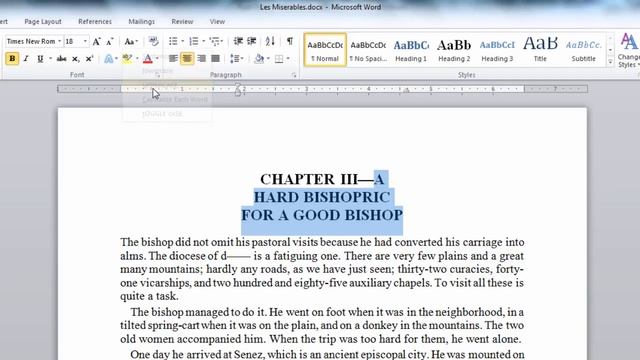Expand the Shading color dropdown arrow

(268, 59)
